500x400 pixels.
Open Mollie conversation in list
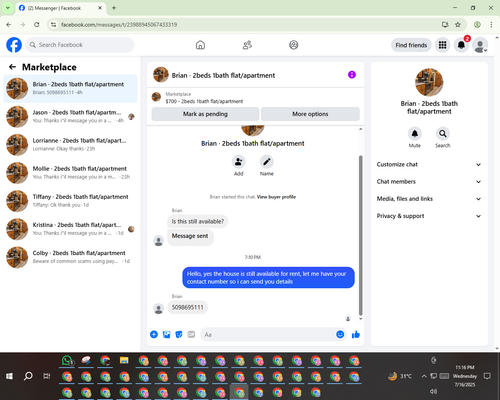click(x=70, y=173)
